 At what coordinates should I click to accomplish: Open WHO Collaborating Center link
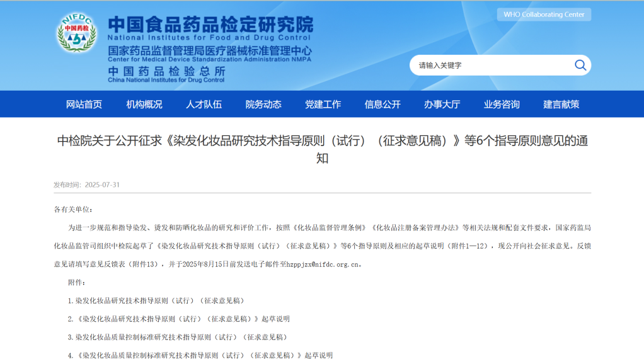point(544,14)
